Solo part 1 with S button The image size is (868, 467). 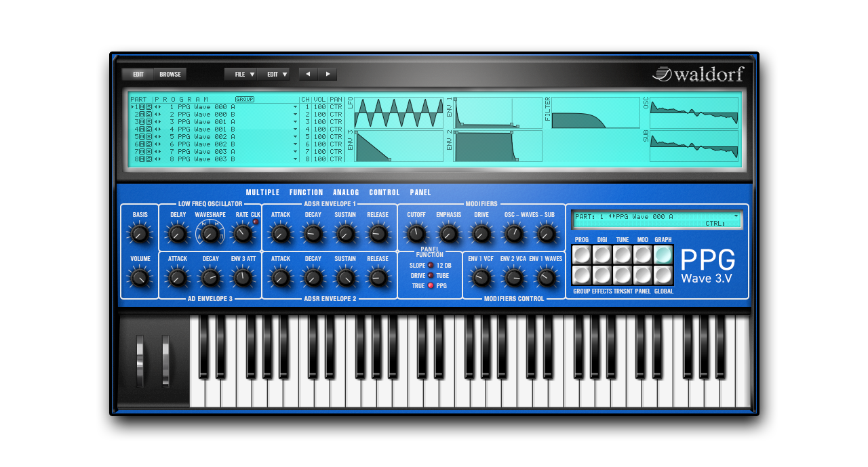[149, 107]
